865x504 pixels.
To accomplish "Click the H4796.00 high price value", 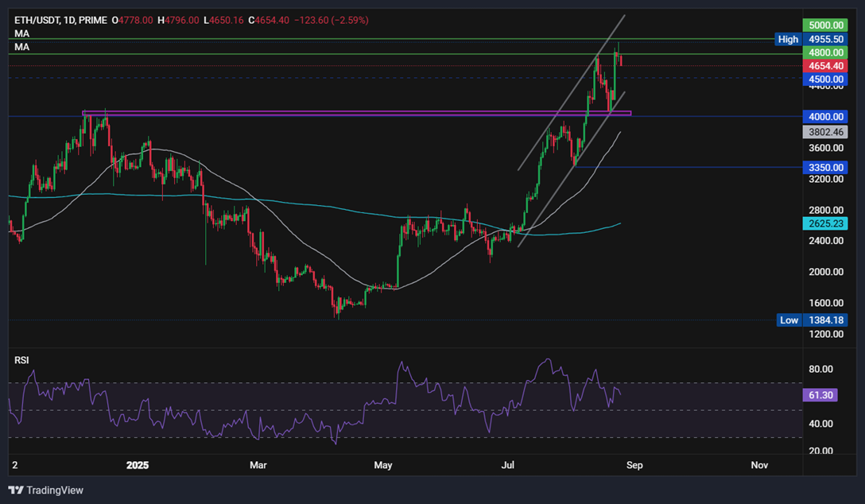I will coord(178,21).
